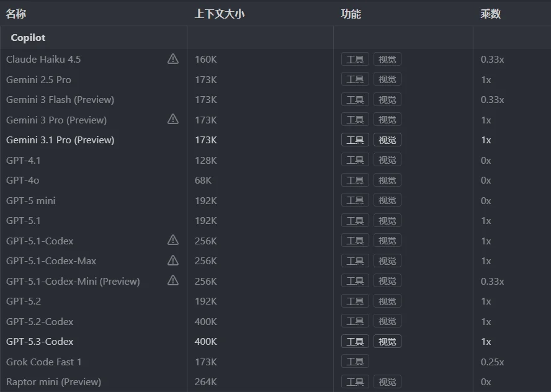Click the 400K context size for GPT-5.2-Codex
This screenshot has width=551, height=392.
click(206, 321)
